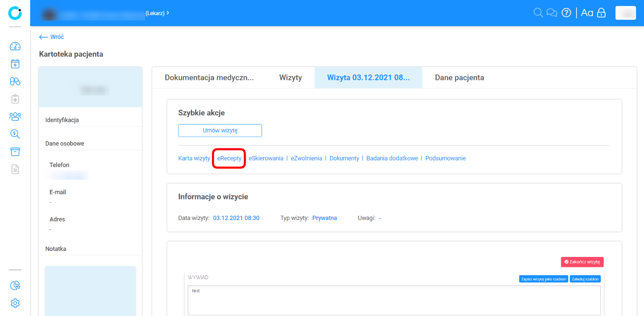Switch to Dokumentacja medyczna tab
The width and height of the screenshot is (644, 316).
(x=209, y=78)
